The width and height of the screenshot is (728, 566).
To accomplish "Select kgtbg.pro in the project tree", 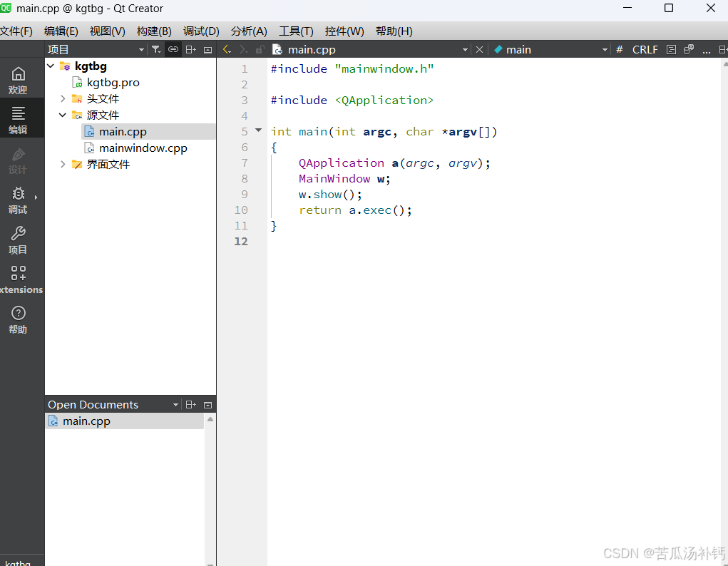I will tap(113, 82).
